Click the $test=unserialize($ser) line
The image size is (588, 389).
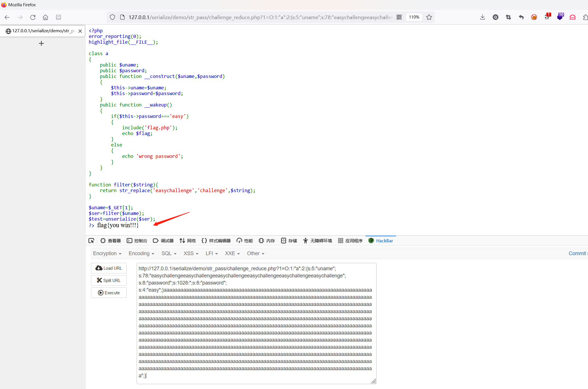(x=122, y=219)
